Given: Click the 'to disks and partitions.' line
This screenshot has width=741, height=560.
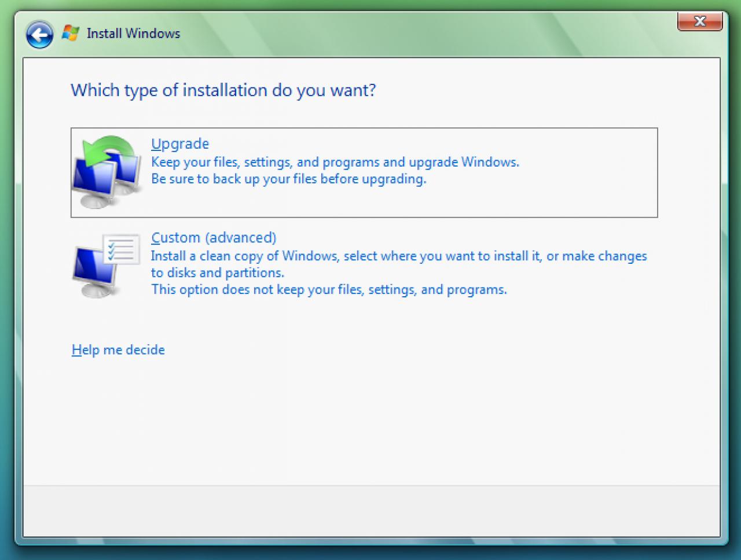Looking at the screenshot, I should [x=218, y=272].
